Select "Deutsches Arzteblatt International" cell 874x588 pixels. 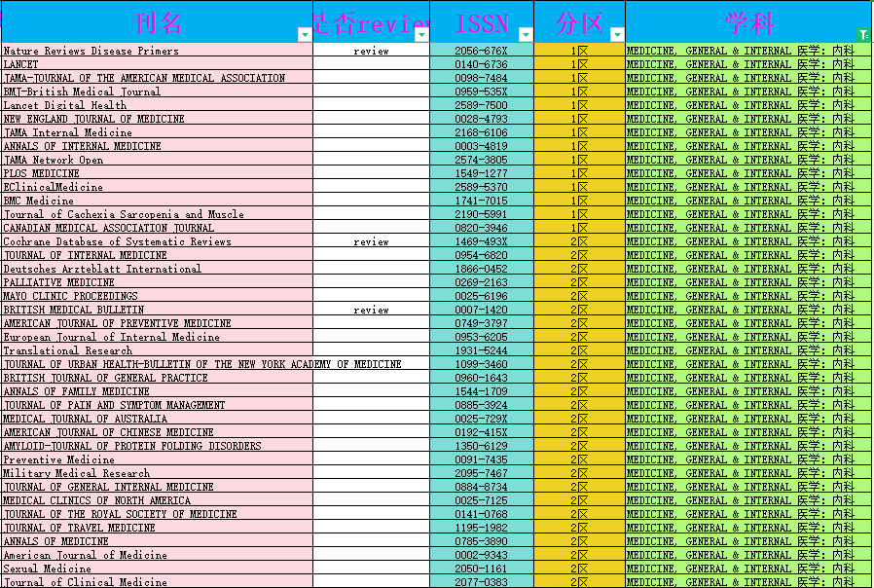click(158, 270)
